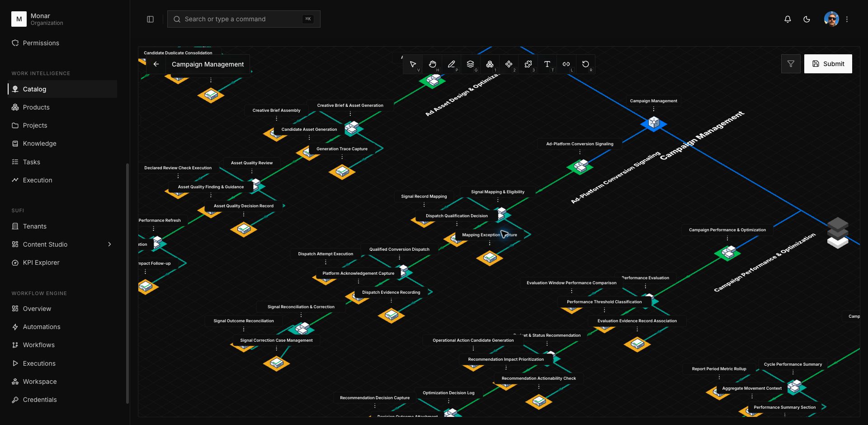Click the green Ad-Platform Conversion Signaling node
The height and width of the screenshot is (425, 868).
(580, 167)
